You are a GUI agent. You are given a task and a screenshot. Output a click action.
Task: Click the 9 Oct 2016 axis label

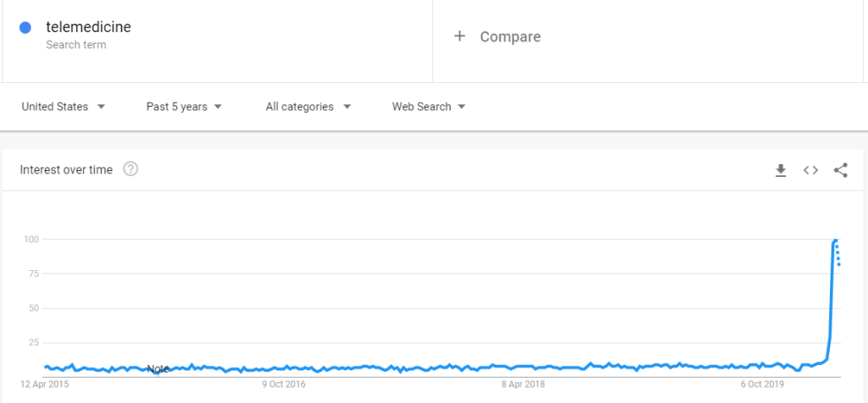[281, 384]
